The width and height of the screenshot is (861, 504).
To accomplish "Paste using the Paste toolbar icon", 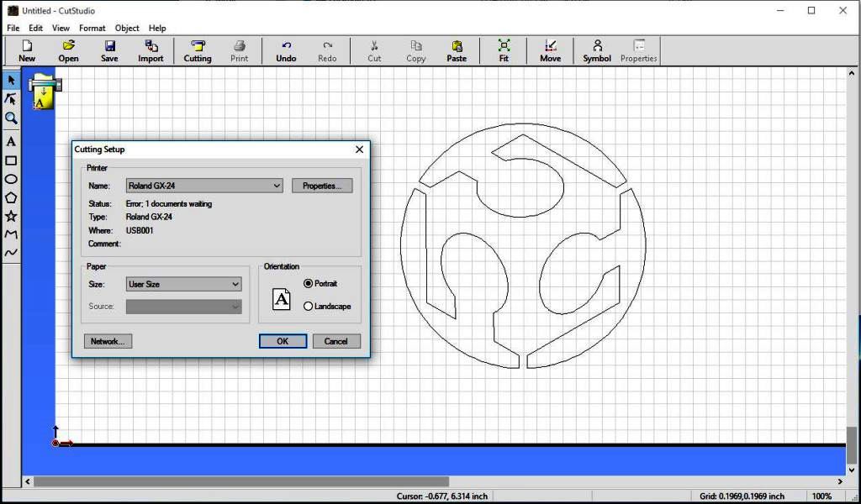I will click(x=457, y=51).
